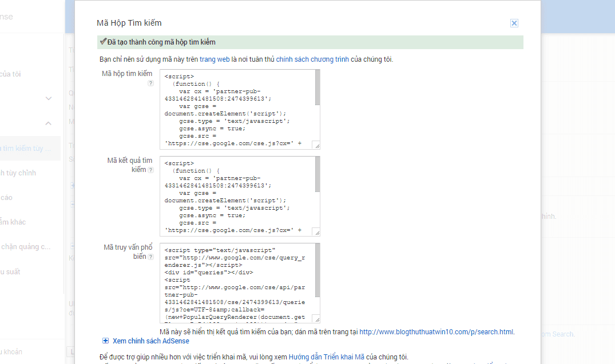This screenshot has width=615, height=364.
Task: Click the 'Mã Hộp Tìm kiếm' dialog title
Action: (129, 23)
